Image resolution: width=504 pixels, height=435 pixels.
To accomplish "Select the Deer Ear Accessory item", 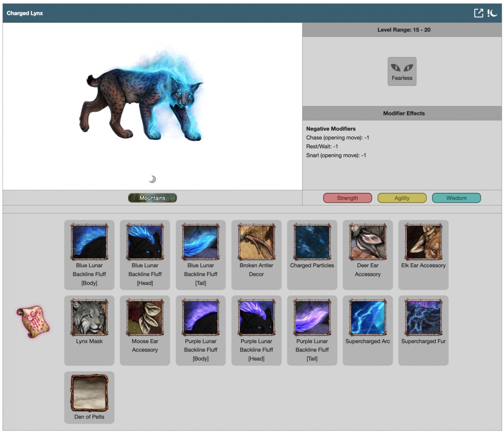I will (x=367, y=242).
